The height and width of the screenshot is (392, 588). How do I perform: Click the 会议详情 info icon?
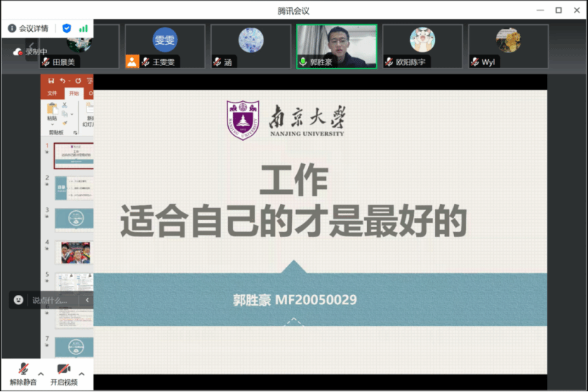click(12, 28)
